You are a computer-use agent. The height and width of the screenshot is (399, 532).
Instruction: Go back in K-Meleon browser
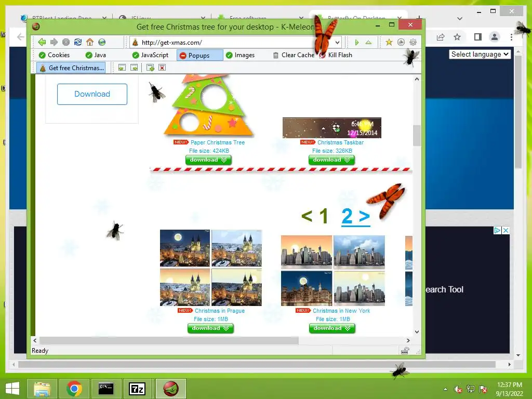tap(42, 42)
